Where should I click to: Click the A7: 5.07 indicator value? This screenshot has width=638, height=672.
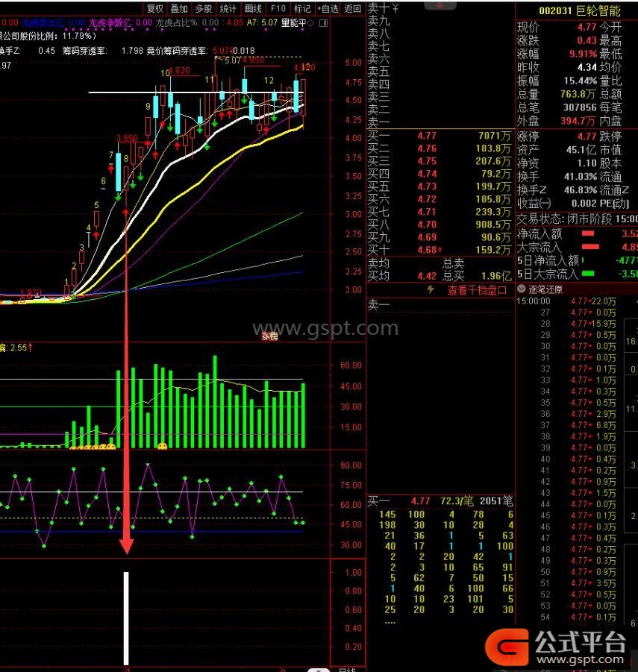pos(262,22)
